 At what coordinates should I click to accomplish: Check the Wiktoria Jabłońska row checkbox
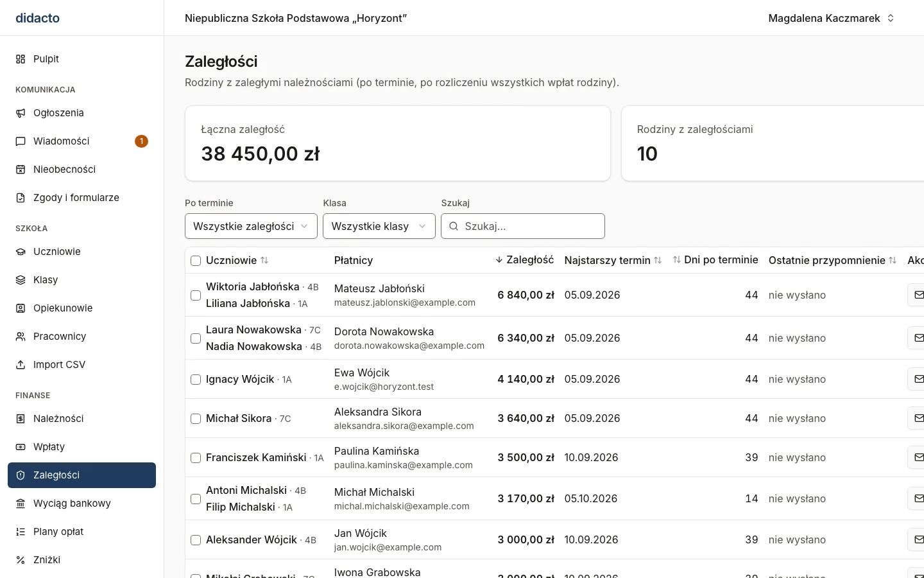coord(196,295)
